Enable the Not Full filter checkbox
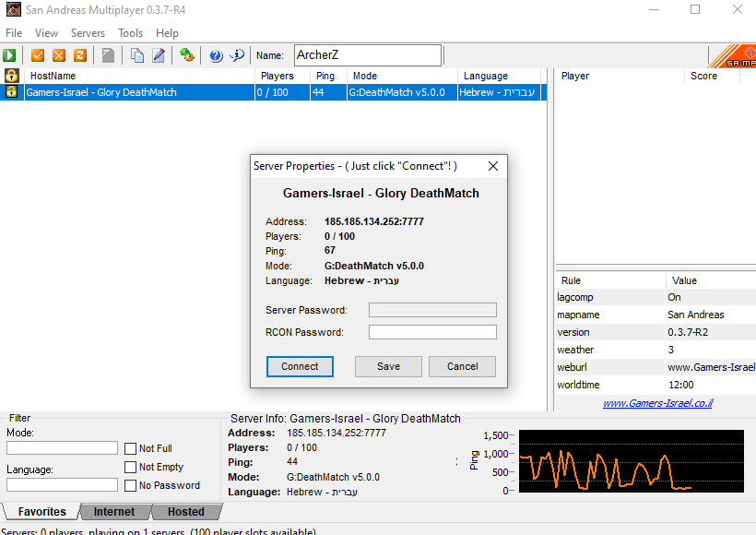This screenshot has height=535, width=756. (130, 448)
